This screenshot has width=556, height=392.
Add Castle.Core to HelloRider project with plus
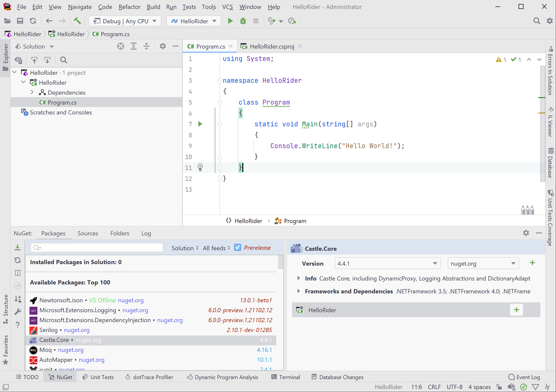(x=516, y=310)
